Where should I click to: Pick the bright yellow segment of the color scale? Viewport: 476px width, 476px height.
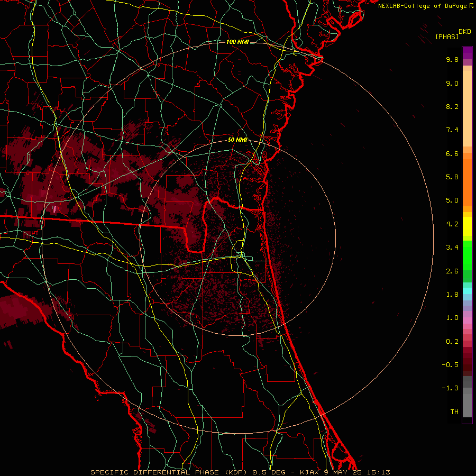(467, 226)
